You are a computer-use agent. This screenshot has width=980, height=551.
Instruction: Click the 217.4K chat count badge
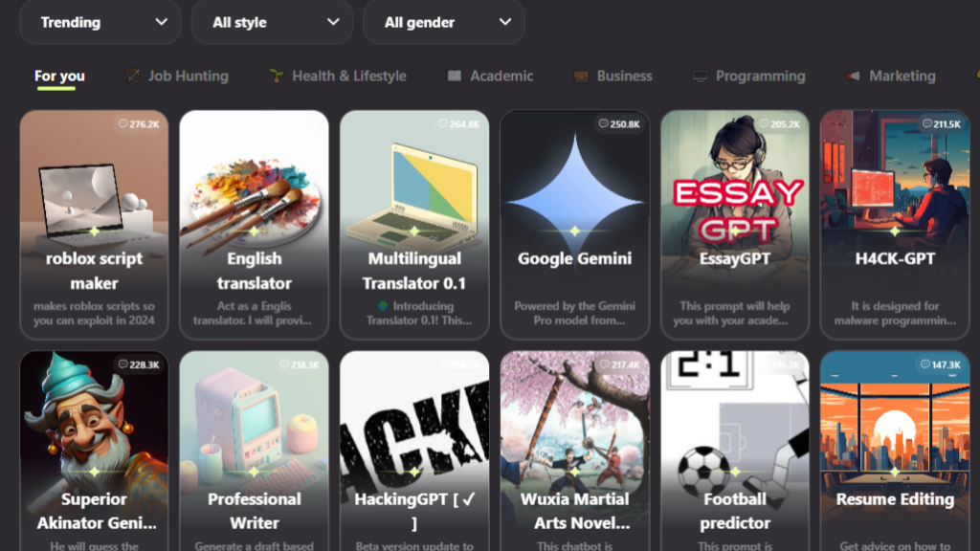[x=619, y=364]
